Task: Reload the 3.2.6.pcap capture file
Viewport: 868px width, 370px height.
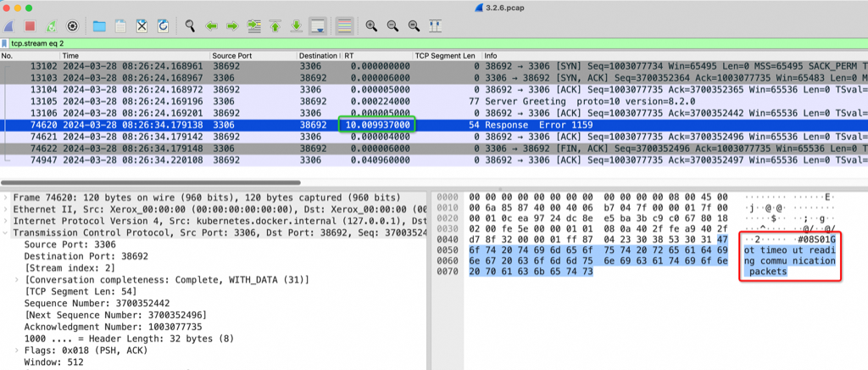Action: tap(162, 25)
